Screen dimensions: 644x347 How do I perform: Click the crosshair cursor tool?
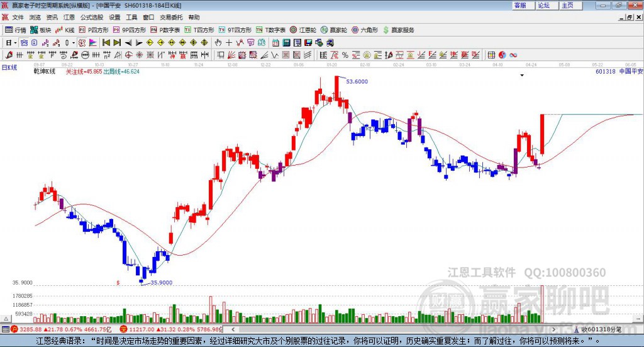229,43
